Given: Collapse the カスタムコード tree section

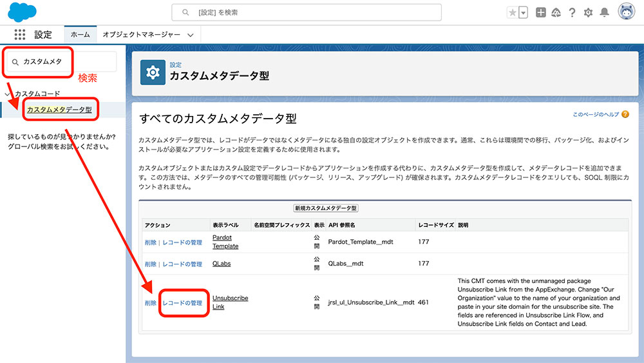Looking at the screenshot, I should pyautogui.click(x=7, y=94).
